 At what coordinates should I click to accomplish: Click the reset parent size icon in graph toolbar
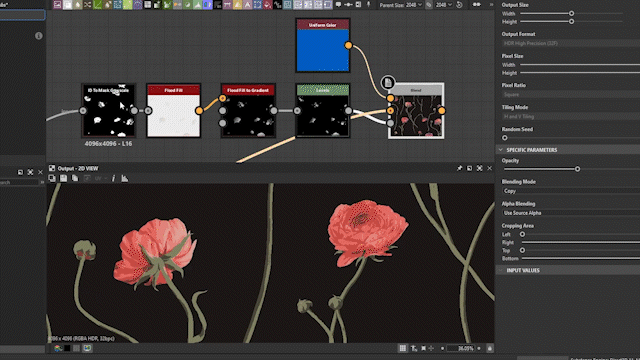pyautogui.click(x=459, y=5)
